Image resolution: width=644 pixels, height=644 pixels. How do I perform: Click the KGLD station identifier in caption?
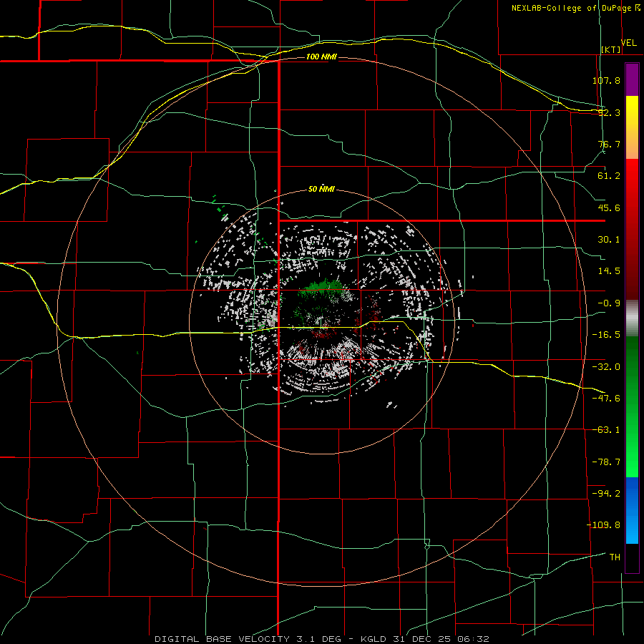pyautogui.click(x=374, y=639)
